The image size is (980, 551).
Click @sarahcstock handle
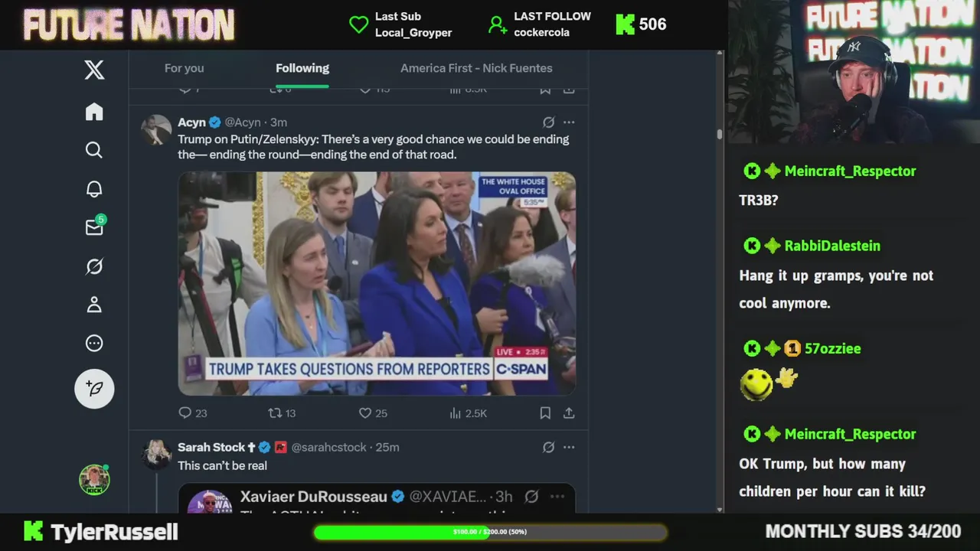click(329, 447)
